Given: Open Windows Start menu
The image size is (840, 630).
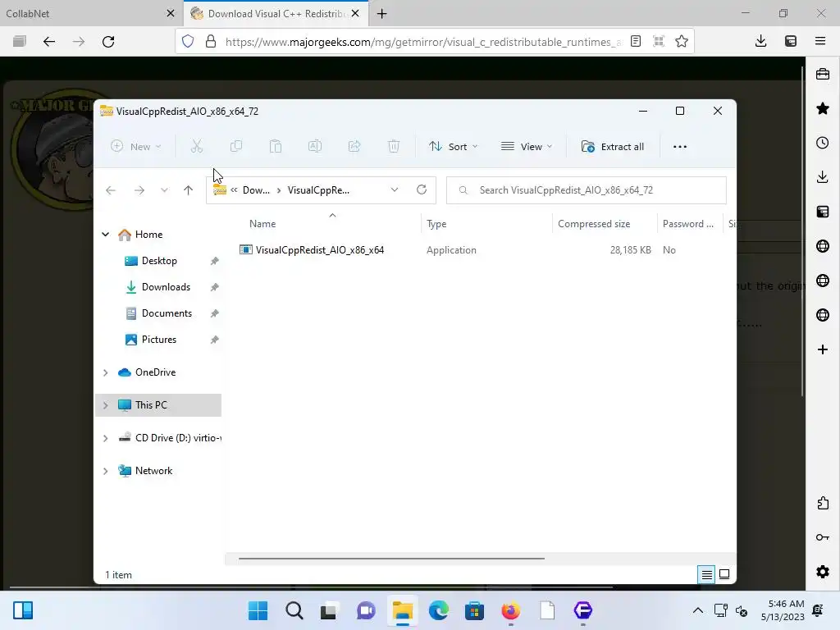Looking at the screenshot, I should coord(258,610).
